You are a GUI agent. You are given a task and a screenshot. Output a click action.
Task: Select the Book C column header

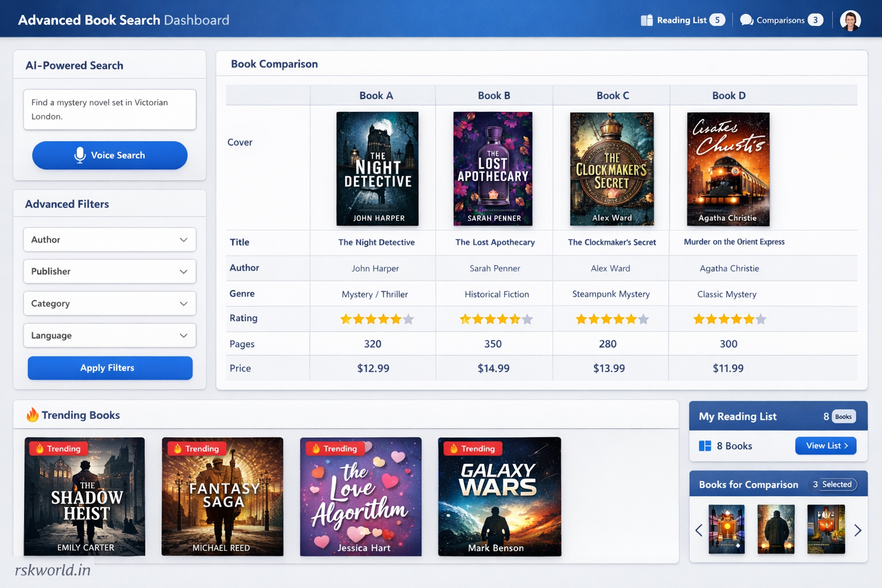[x=613, y=95]
